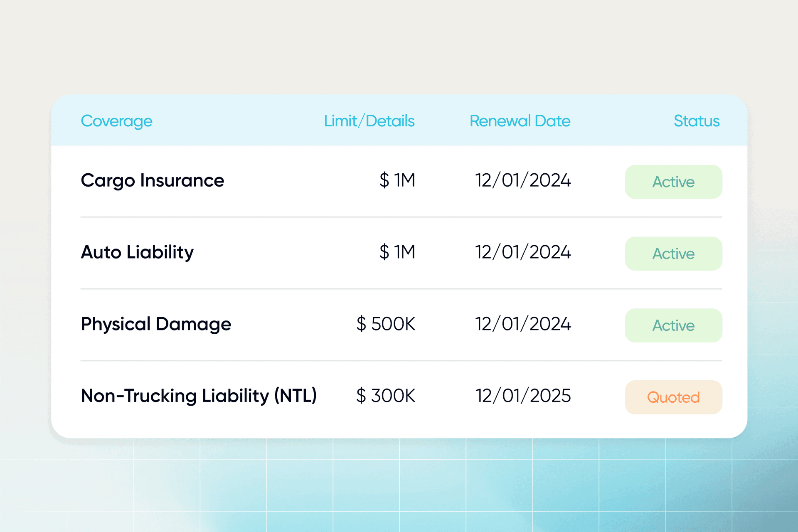Click the Active badge for Auto Liability
Screen dimensions: 798x532
(673, 254)
